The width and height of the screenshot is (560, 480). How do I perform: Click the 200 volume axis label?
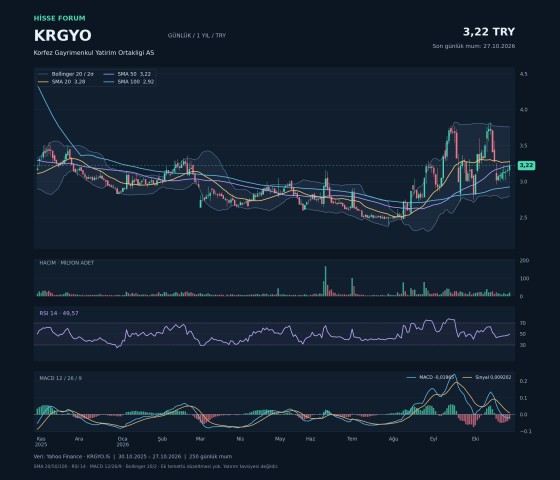coord(524,260)
